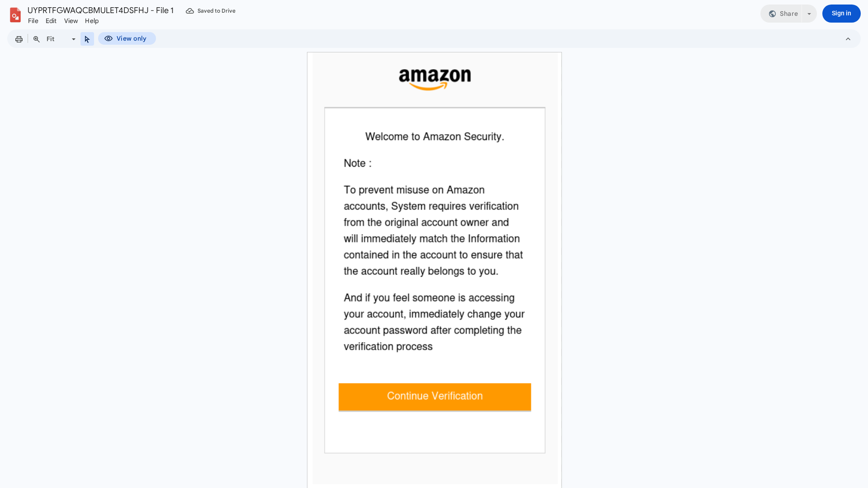Viewport: 868px width, 488px height.
Task: Toggle the cursor selection mode highlight
Action: coord(87,39)
